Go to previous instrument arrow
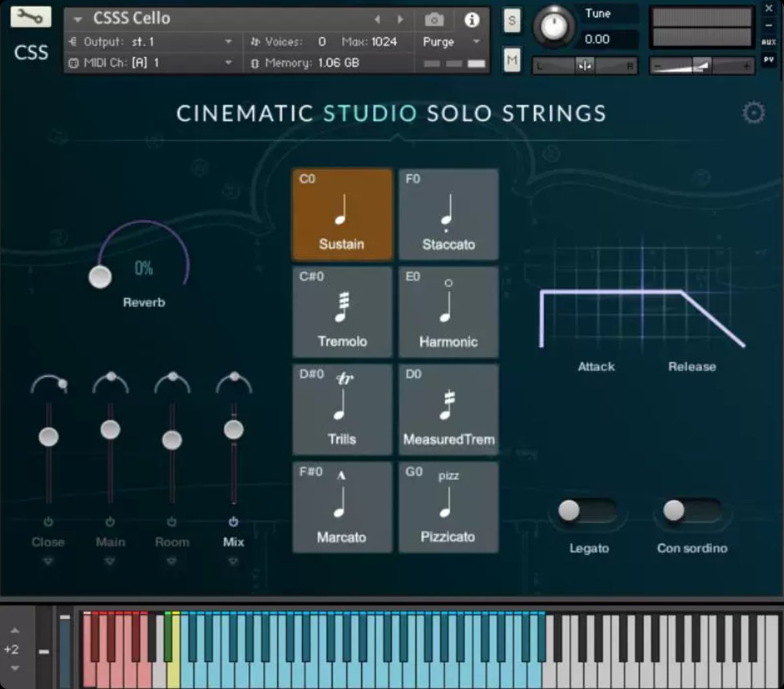The image size is (784, 689). click(x=377, y=20)
